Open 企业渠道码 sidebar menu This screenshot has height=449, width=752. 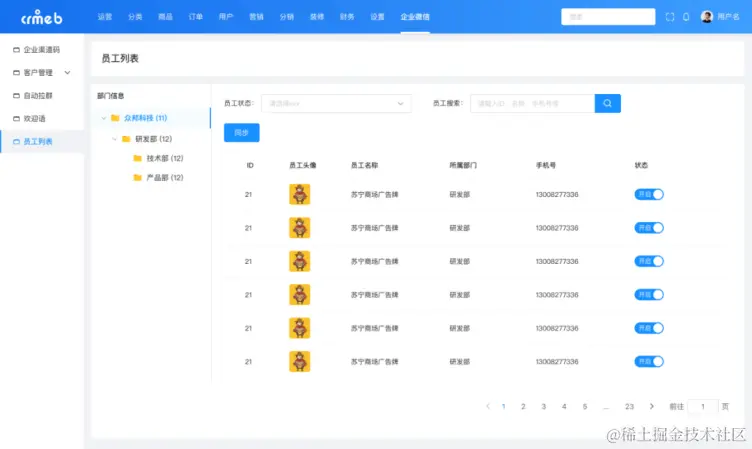pyautogui.click(x=42, y=50)
